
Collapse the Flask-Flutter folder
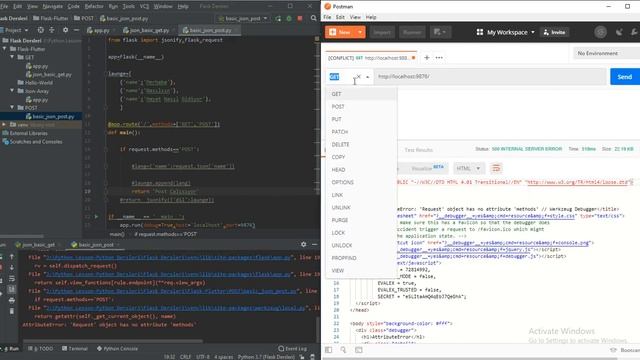[x=4, y=49]
